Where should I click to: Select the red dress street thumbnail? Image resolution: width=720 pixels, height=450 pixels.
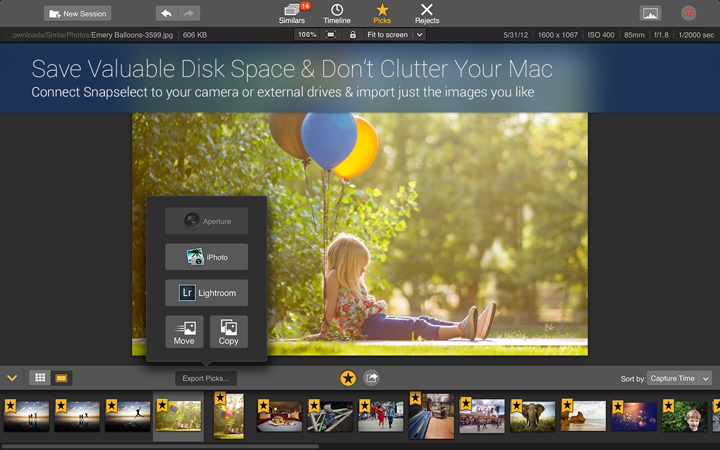(x=380, y=416)
